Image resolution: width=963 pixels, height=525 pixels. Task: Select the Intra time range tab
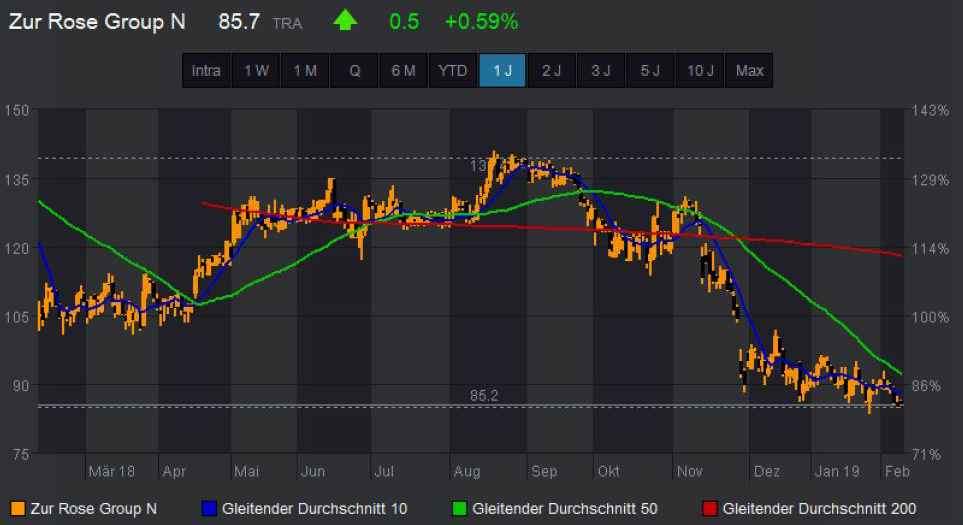[206, 71]
